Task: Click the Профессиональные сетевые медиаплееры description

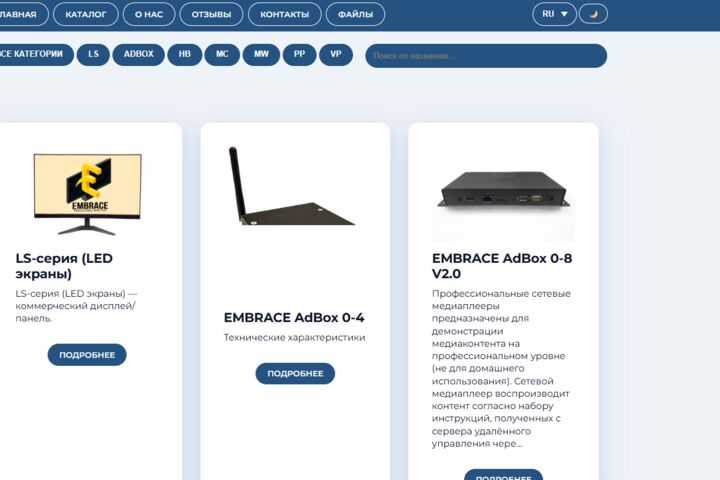Action: point(501,368)
